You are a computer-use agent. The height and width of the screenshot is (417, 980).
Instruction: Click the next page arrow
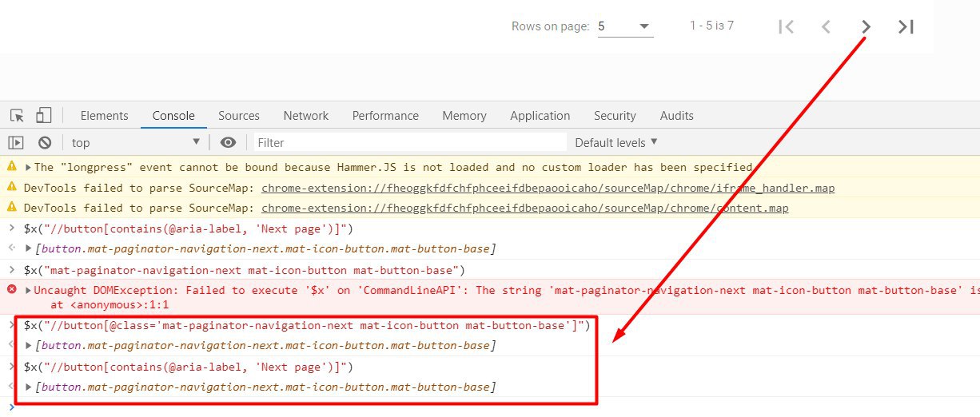pyautogui.click(x=866, y=27)
